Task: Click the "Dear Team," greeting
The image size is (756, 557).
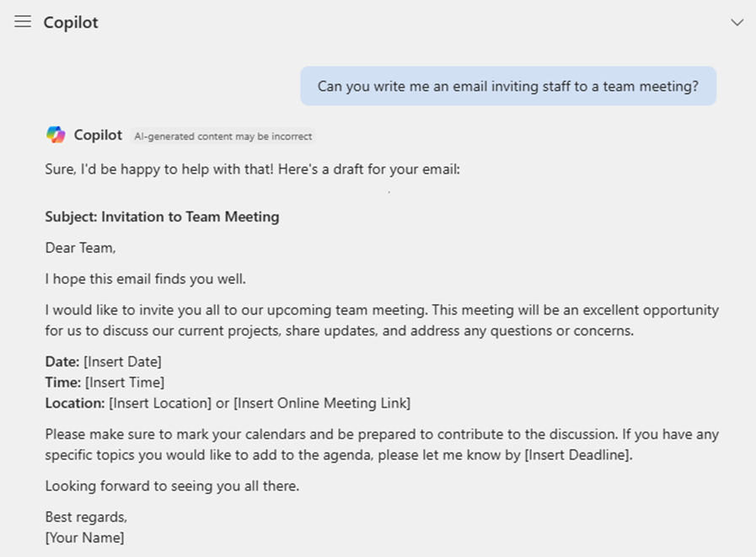Action: [80, 248]
